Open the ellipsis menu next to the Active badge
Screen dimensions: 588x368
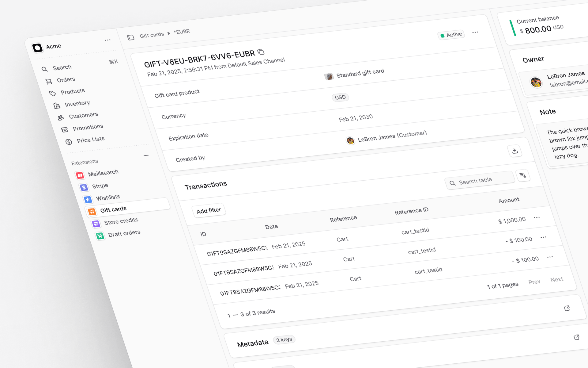tap(475, 32)
